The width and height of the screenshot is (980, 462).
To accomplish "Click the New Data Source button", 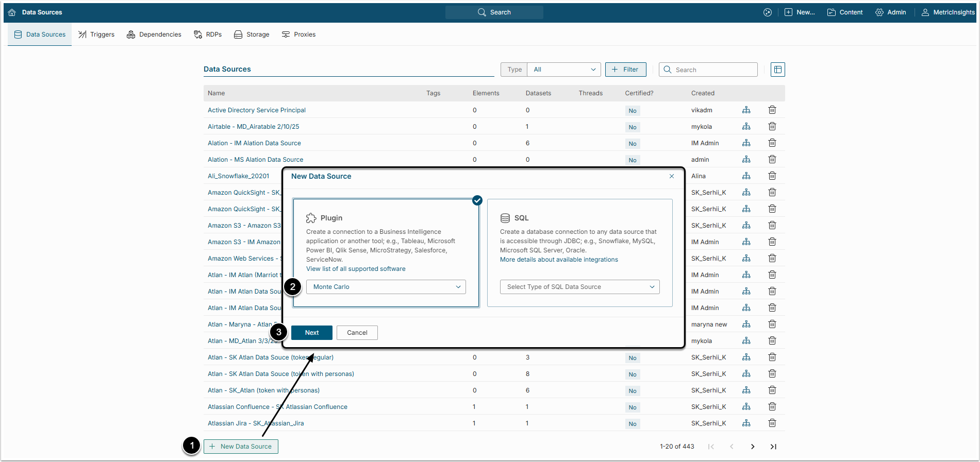I will pos(241,447).
